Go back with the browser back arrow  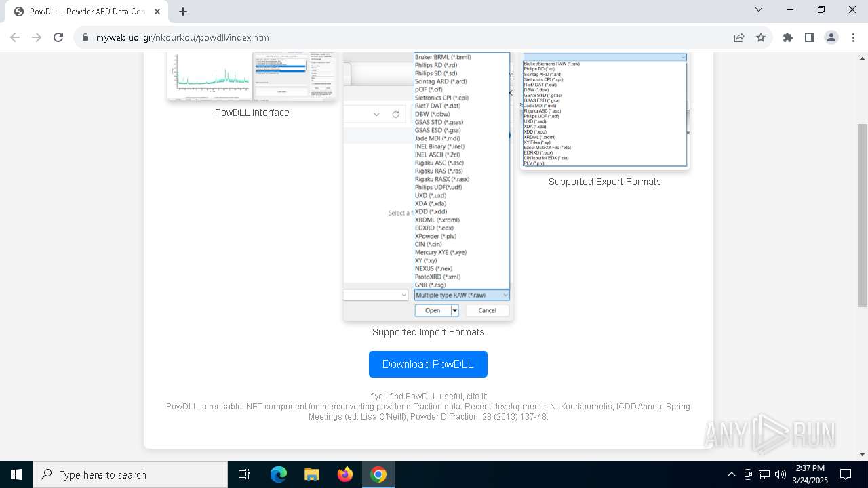[15, 37]
